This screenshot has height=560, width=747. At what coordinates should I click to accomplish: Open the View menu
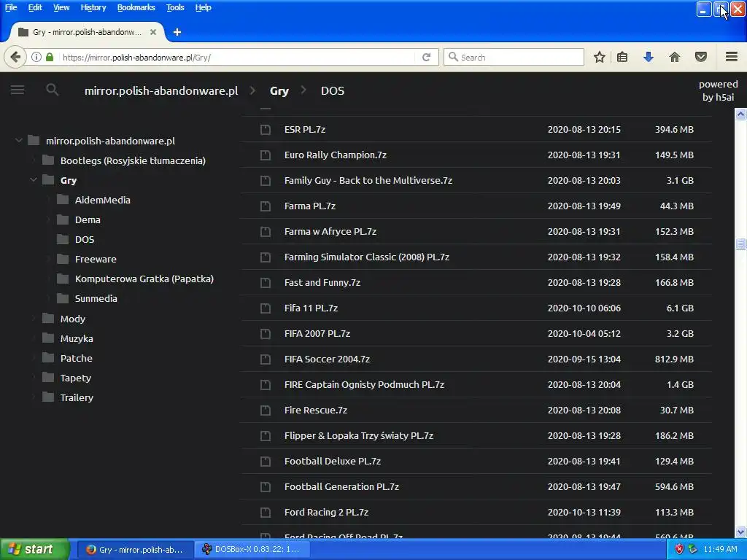pyautogui.click(x=61, y=7)
